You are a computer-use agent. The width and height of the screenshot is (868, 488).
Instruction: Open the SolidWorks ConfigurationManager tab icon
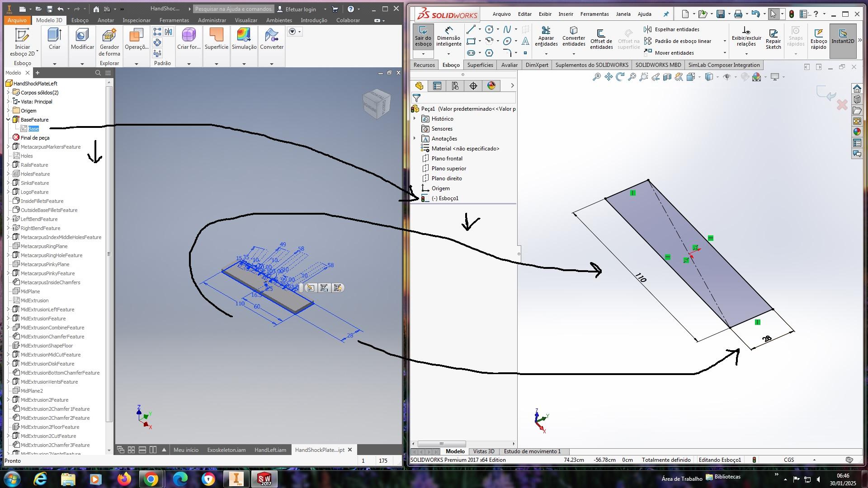tap(455, 86)
